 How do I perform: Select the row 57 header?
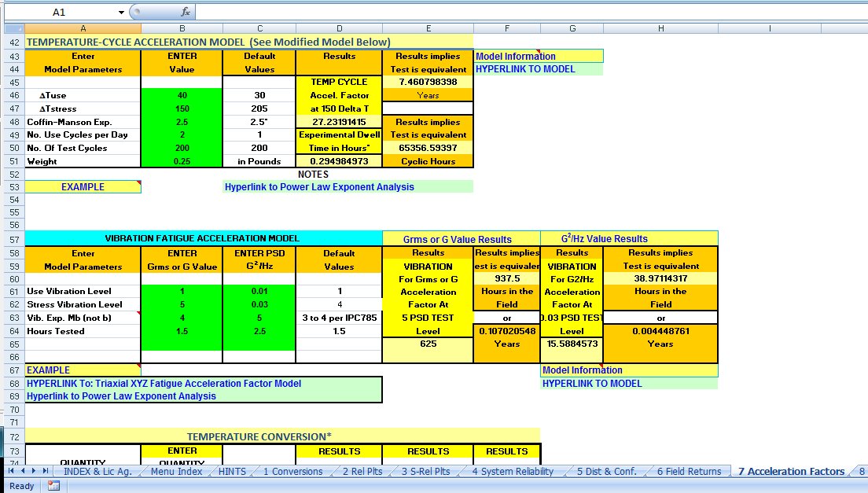(x=14, y=240)
